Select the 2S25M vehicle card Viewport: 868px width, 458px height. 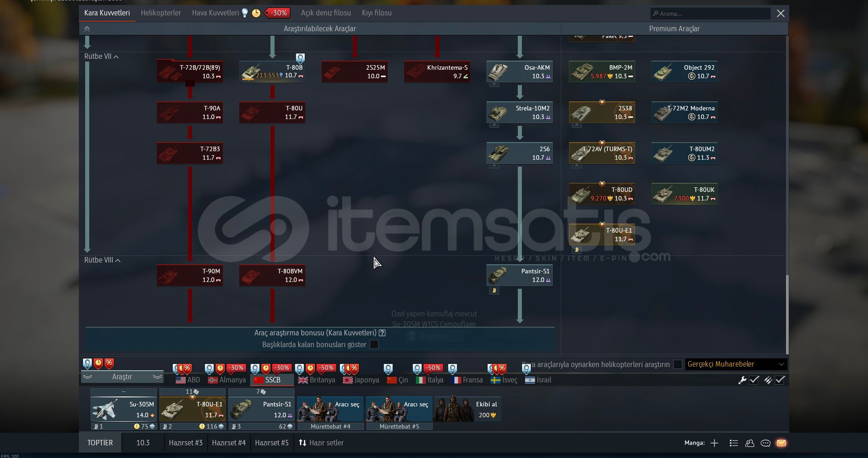(x=355, y=72)
